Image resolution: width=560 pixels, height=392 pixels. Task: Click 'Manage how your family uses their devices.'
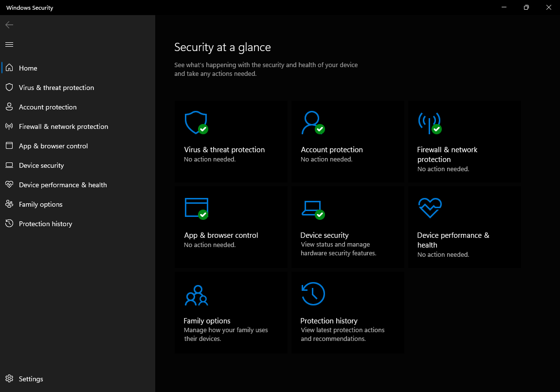(226, 334)
